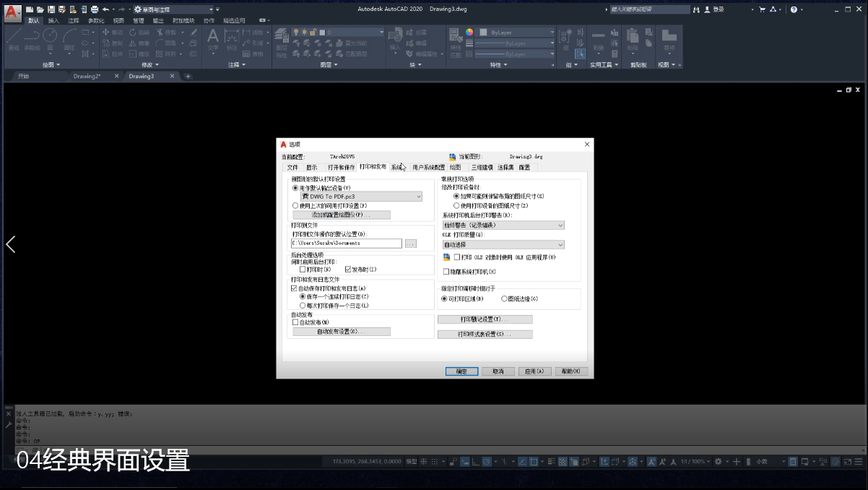The height and width of the screenshot is (490, 868).
Task: Open the 用户系统配置 tab
Action: click(428, 168)
